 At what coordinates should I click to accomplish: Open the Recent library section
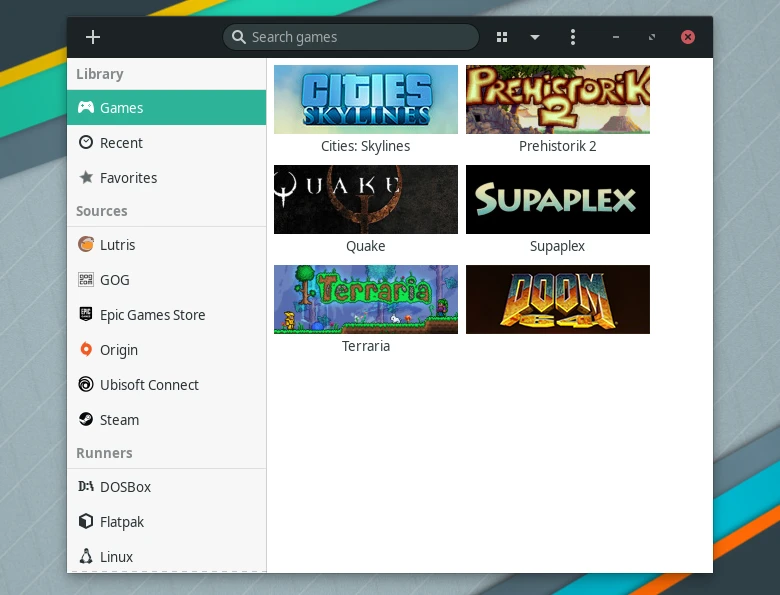click(121, 143)
